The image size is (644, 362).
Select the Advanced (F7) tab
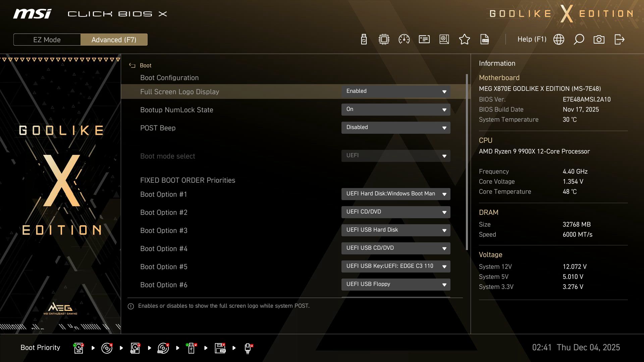pyautogui.click(x=114, y=40)
